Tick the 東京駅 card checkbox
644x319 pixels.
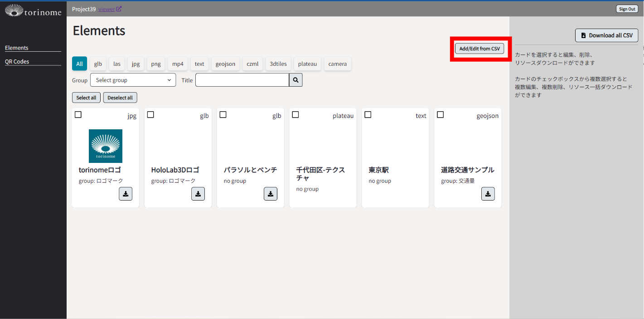tap(368, 115)
